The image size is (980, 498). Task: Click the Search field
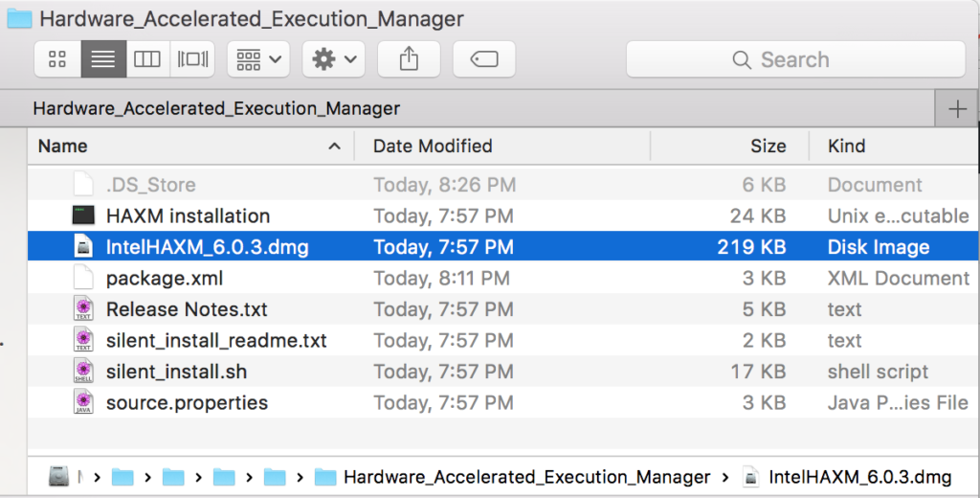coord(795,59)
